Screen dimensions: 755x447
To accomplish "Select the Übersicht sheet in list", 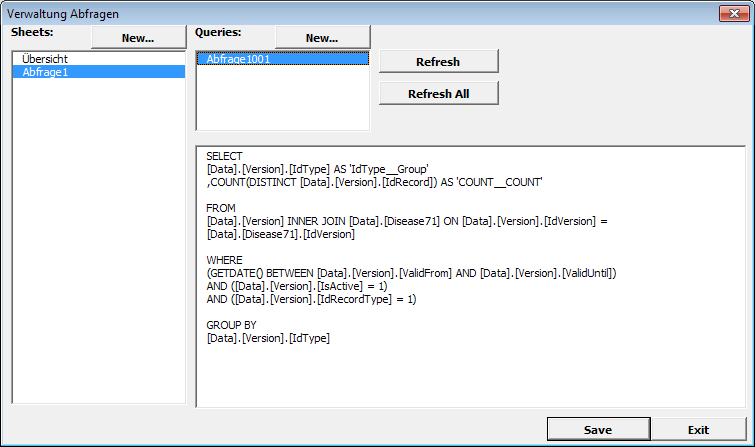I will point(45,59).
